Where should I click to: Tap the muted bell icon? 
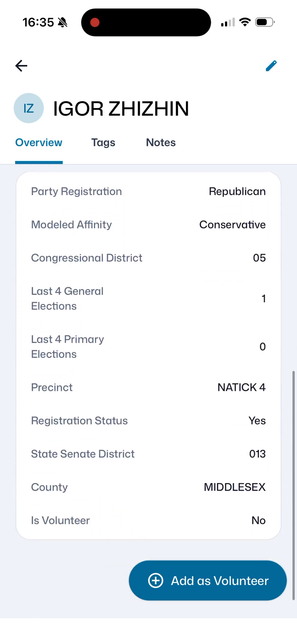click(x=62, y=22)
